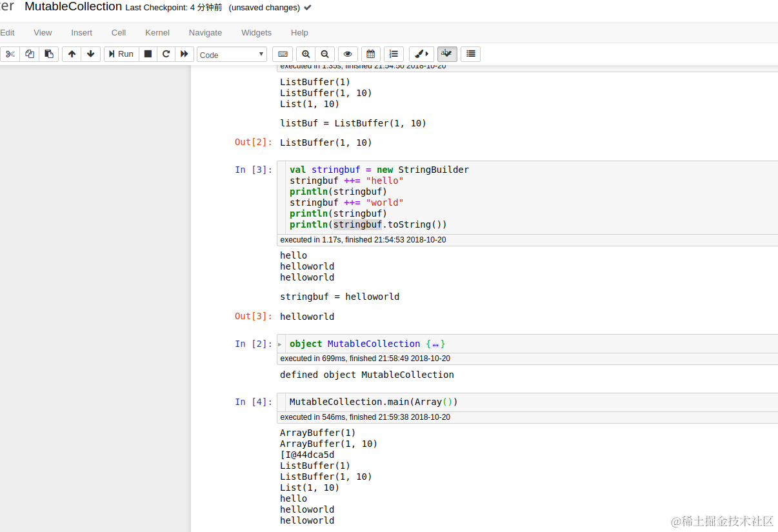Toggle the zoom-in magnifier icon
This screenshot has width=778, height=532.
coord(305,54)
